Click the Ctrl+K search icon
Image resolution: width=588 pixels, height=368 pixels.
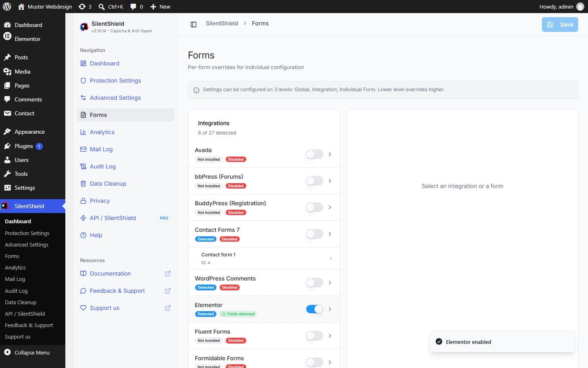tap(102, 7)
